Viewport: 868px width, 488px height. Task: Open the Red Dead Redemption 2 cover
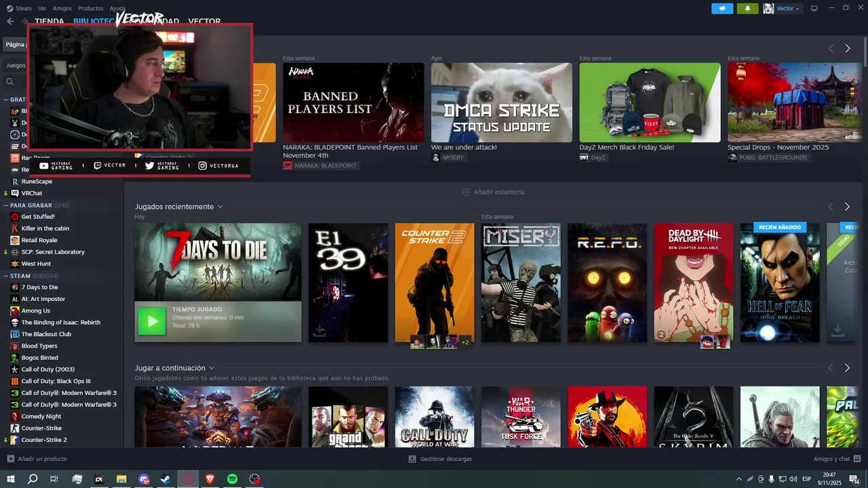607,417
